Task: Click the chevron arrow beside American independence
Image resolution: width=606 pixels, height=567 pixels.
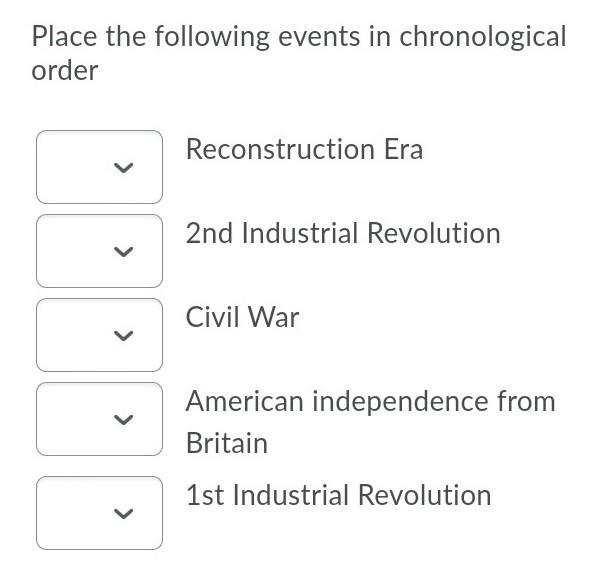Action: tap(123, 420)
